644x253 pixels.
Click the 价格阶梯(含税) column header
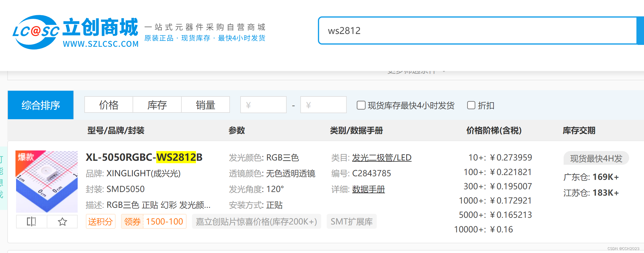tap(494, 130)
